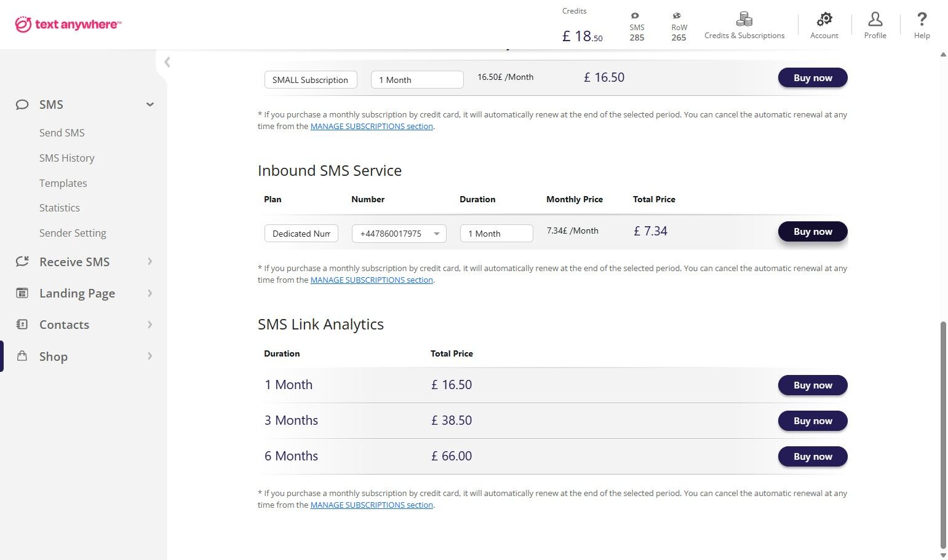The width and height of the screenshot is (948, 560).
Task: Open the Help section
Action: tap(921, 25)
